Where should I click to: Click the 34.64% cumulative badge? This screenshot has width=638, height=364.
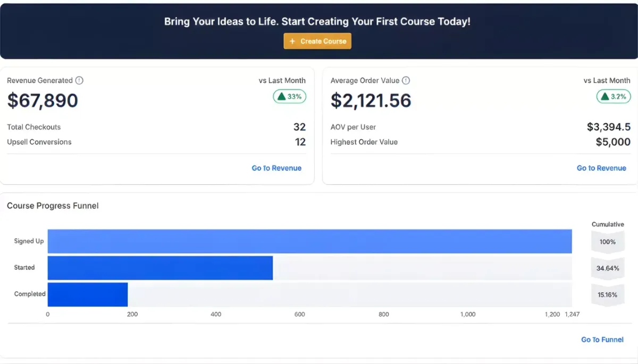[x=608, y=268]
